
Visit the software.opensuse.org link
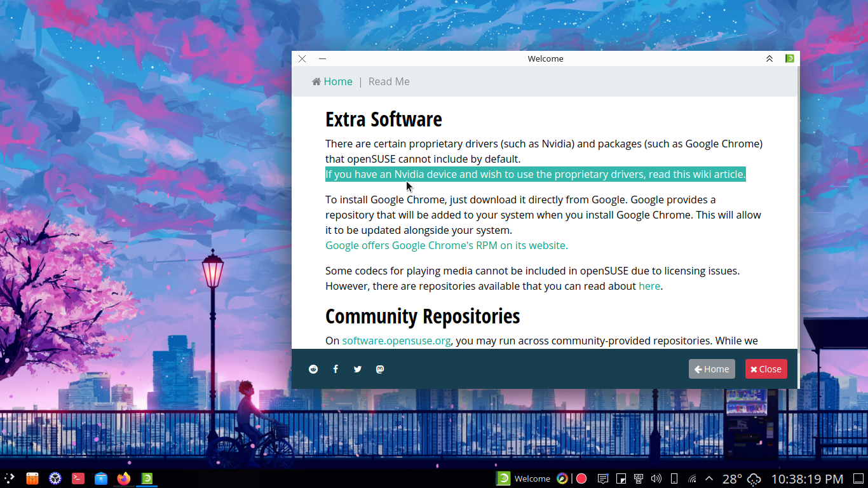397,341
